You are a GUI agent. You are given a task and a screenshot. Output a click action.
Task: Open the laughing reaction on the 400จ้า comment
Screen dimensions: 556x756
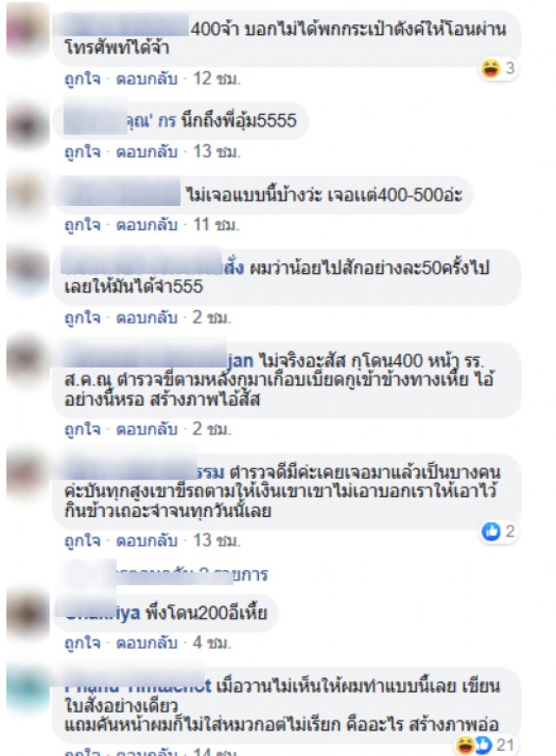pos(499,69)
